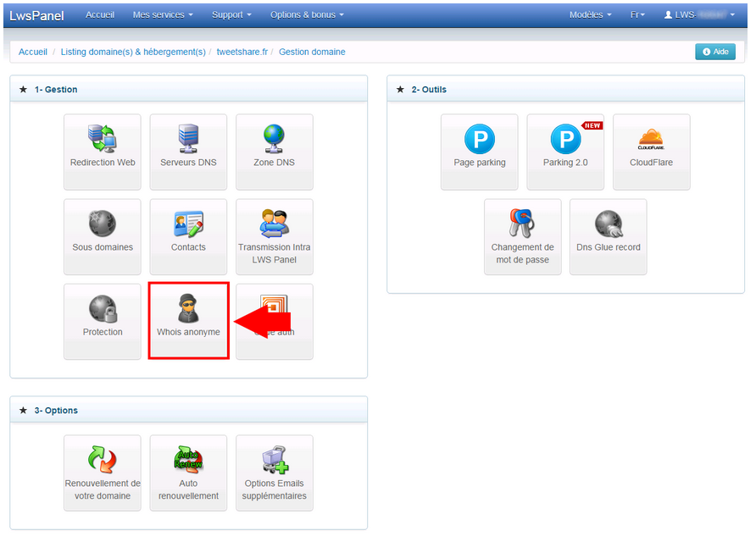Expand the Options & bonus menu

pyautogui.click(x=307, y=15)
